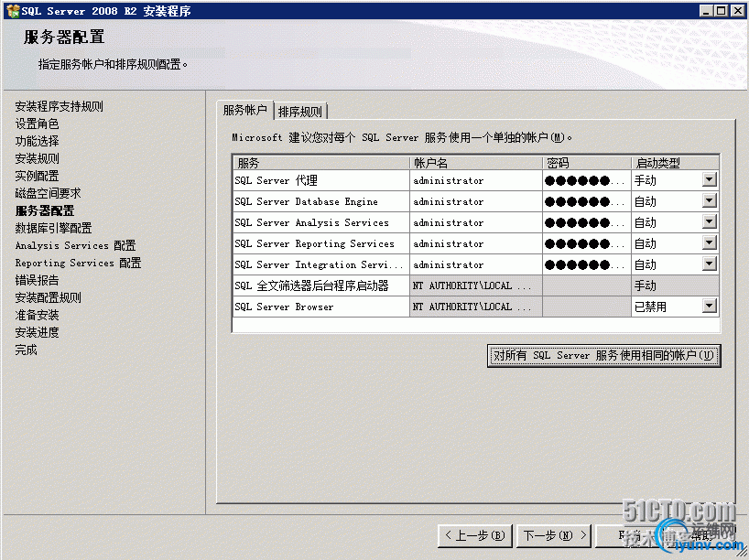The height and width of the screenshot is (560, 749).
Task: Click 数据库引擎配置 step in sidebar
Action: pos(53,228)
